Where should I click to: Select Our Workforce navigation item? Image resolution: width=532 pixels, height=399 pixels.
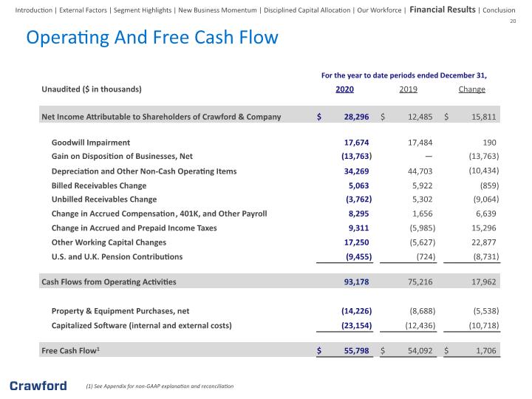(x=379, y=10)
